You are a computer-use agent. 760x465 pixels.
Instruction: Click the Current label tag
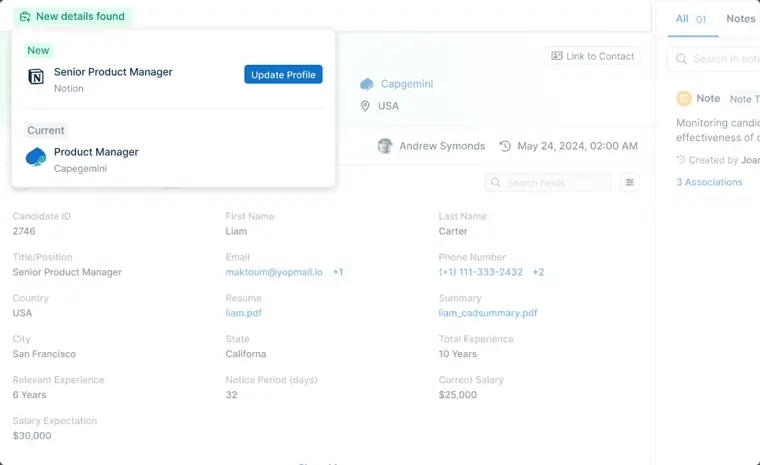[x=46, y=130]
